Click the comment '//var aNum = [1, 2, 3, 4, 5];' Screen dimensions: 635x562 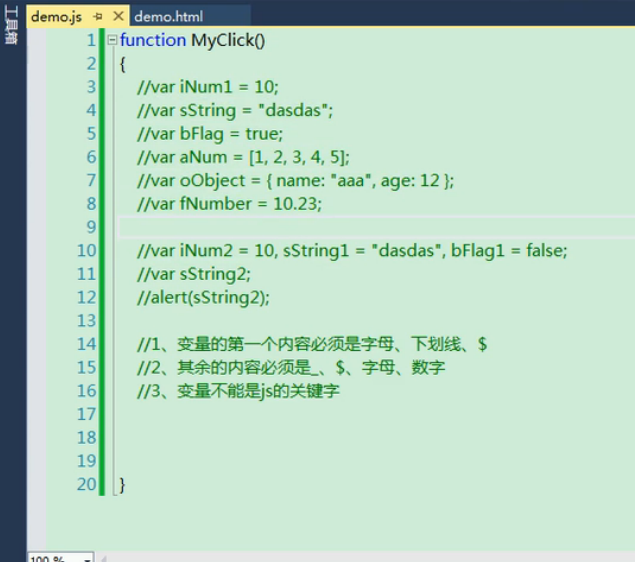pos(243,157)
